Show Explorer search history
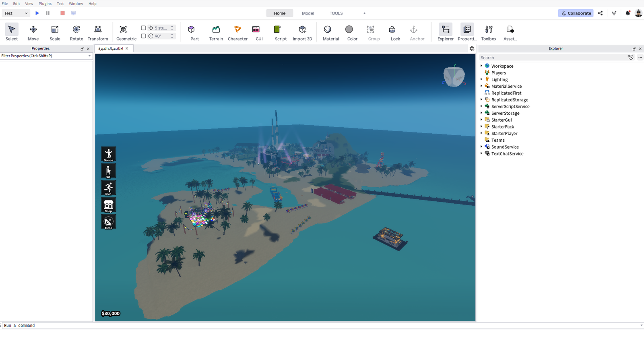Image resolution: width=644 pixels, height=339 pixels. pyautogui.click(x=631, y=58)
